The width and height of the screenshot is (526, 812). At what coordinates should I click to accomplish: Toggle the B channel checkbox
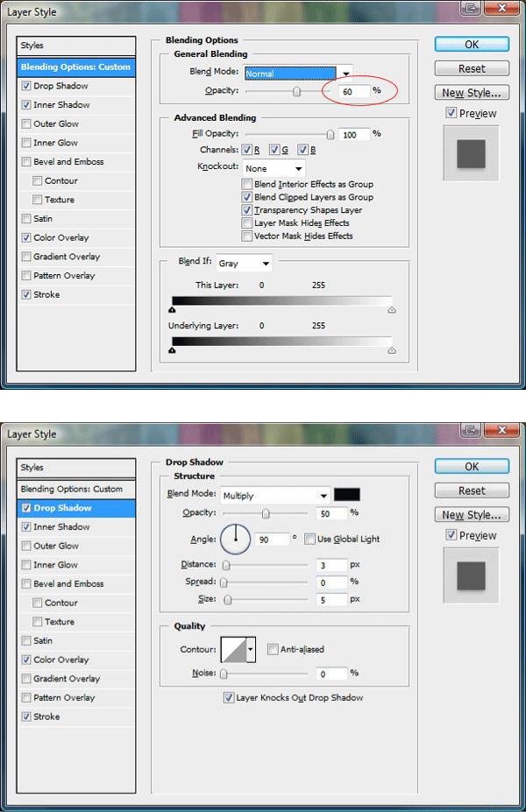[302, 150]
